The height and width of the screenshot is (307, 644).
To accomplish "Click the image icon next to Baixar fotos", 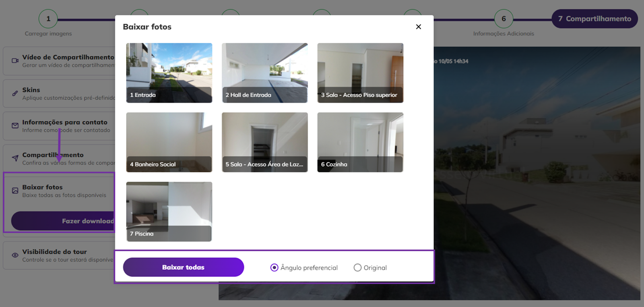I will coord(15,191).
